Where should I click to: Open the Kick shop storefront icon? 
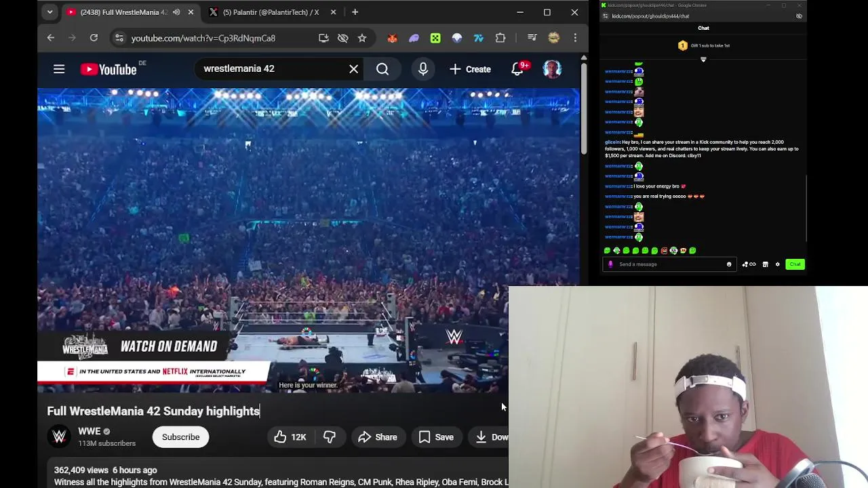766,264
